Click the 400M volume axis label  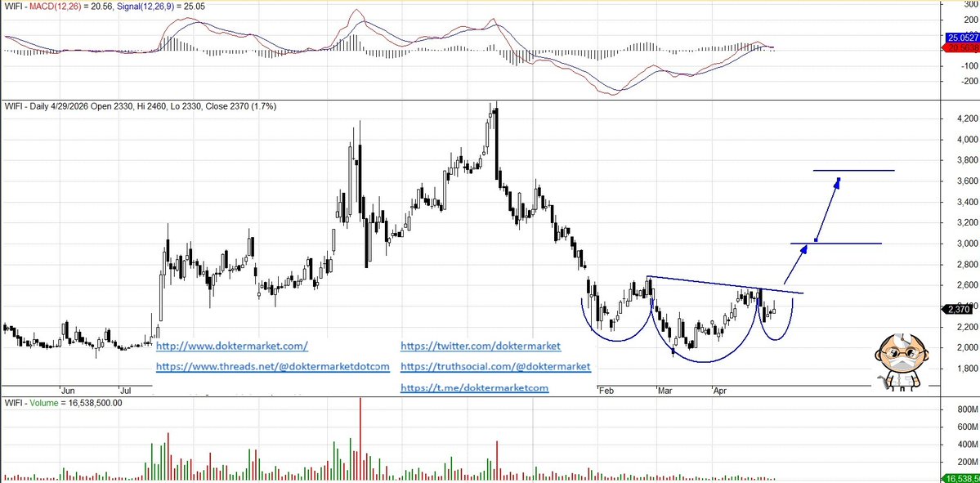coord(966,446)
